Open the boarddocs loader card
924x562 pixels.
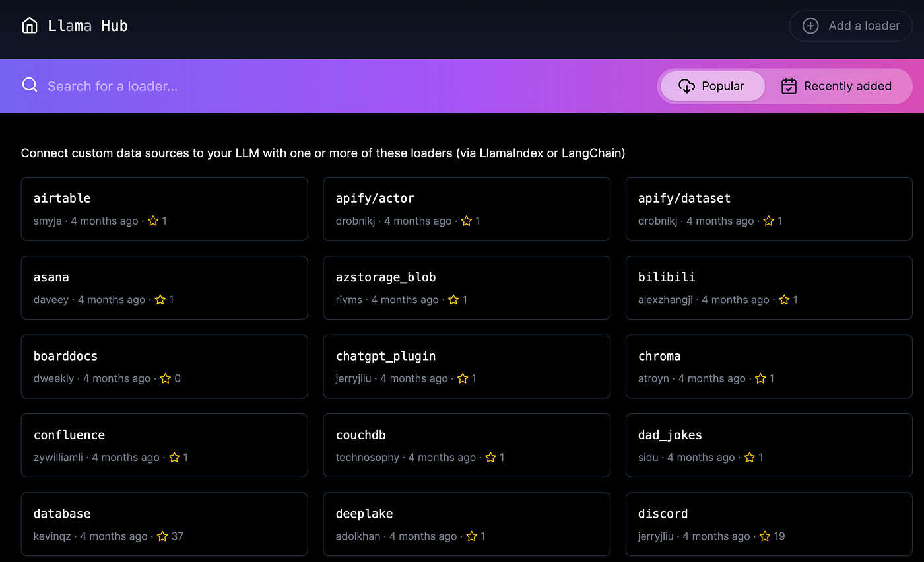click(164, 367)
